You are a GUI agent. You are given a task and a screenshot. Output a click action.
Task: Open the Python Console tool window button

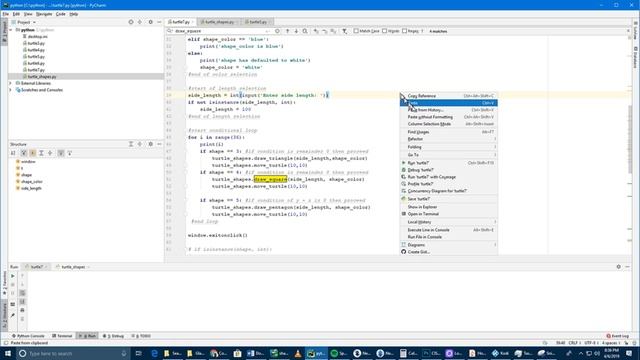tap(28, 336)
